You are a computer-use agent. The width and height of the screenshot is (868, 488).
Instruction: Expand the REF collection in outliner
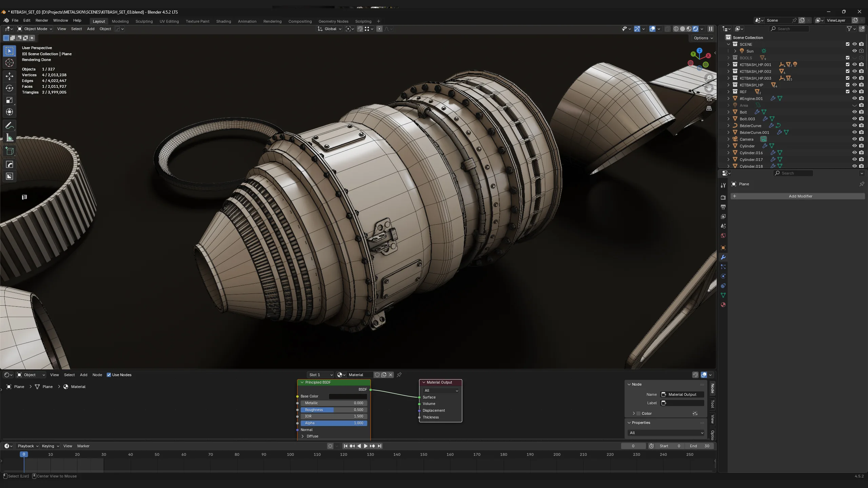728,91
